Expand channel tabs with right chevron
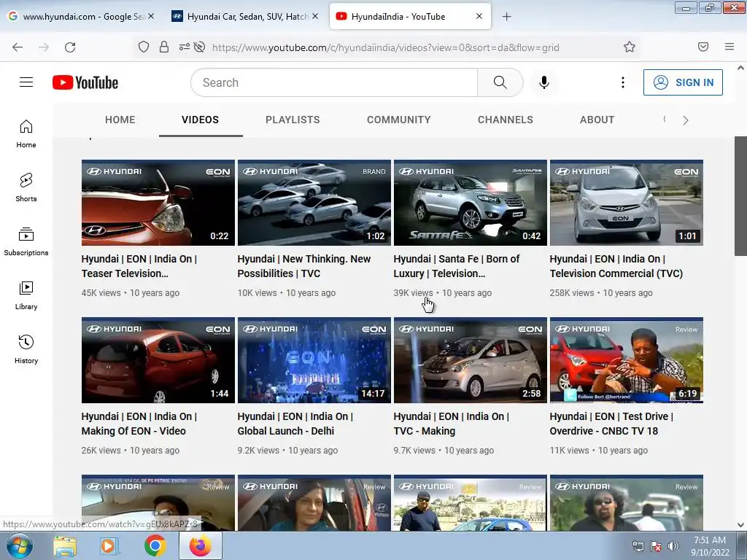This screenshot has height=560, width=747. [x=686, y=120]
